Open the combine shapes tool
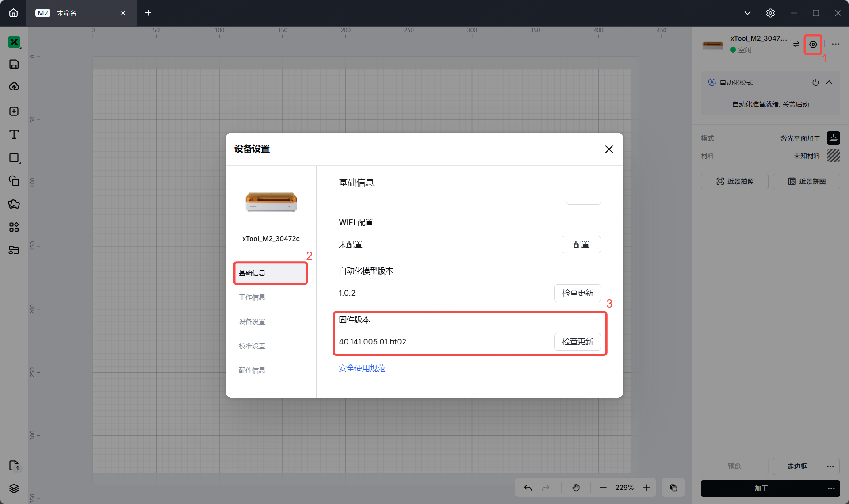The height and width of the screenshot is (504, 849). [14, 180]
